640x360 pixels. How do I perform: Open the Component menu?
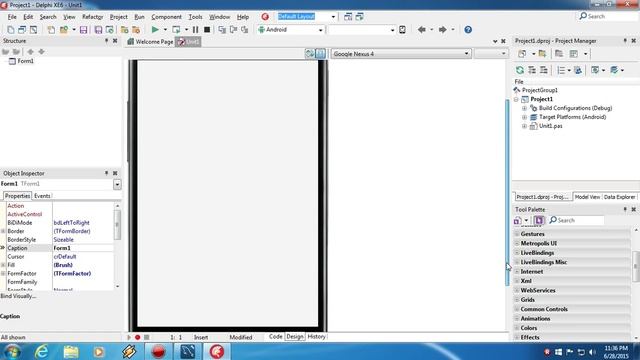point(166,17)
